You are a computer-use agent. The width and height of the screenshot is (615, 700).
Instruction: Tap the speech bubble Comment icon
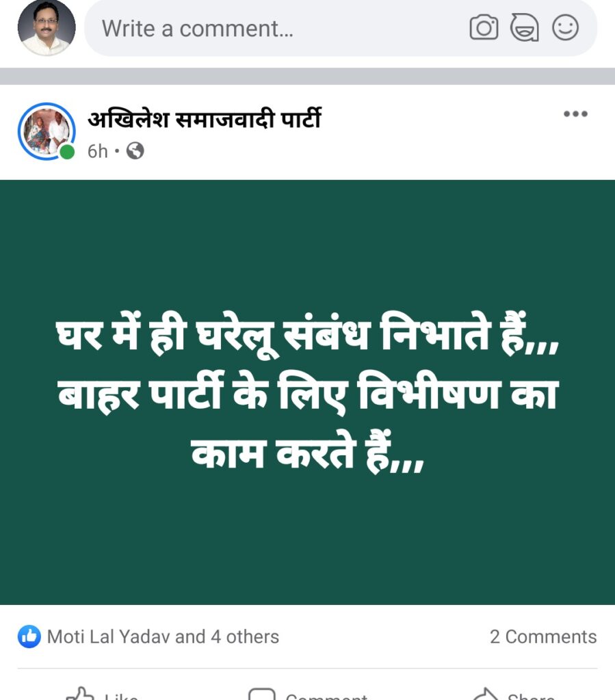[x=262, y=695]
